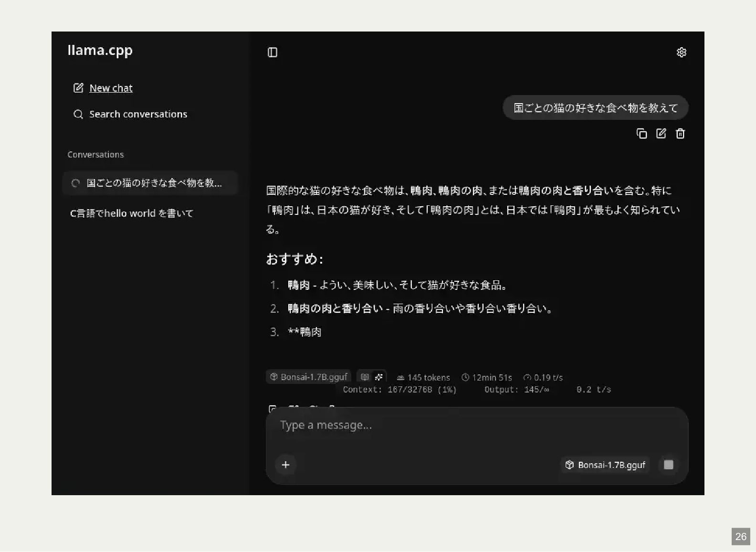
Task: Click list item 2 鴨肉の肉と香り合い
Action: [x=420, y=308]
